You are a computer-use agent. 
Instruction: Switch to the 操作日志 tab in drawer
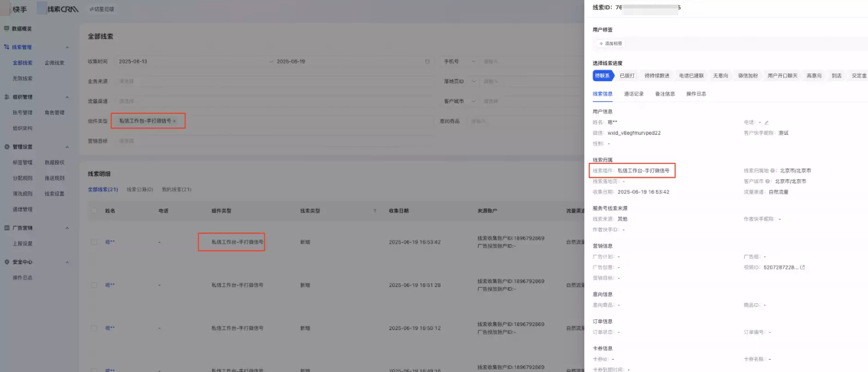[x=696, y=93]
